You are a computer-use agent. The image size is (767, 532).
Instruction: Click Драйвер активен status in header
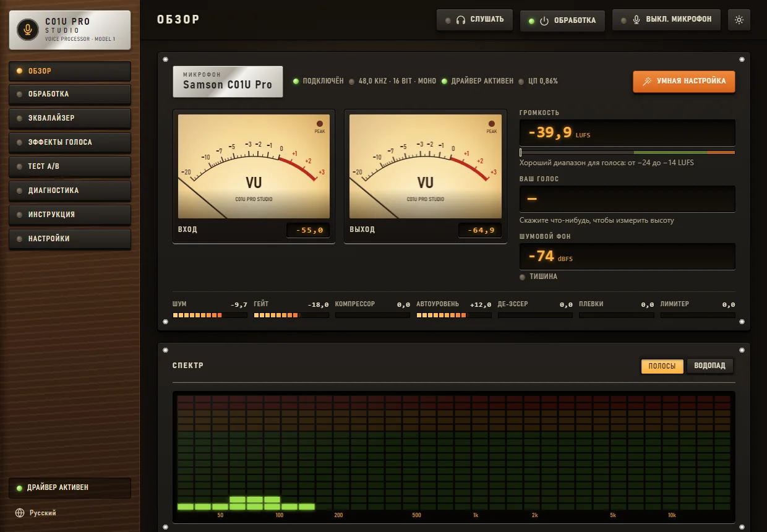(477, 81)
